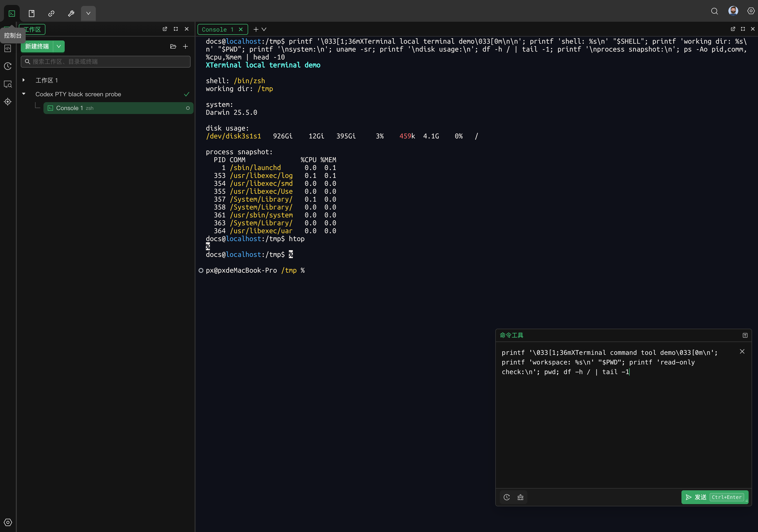
Task: Click the '/dev/disk3s1s1' disk entry
Action: 233,136
